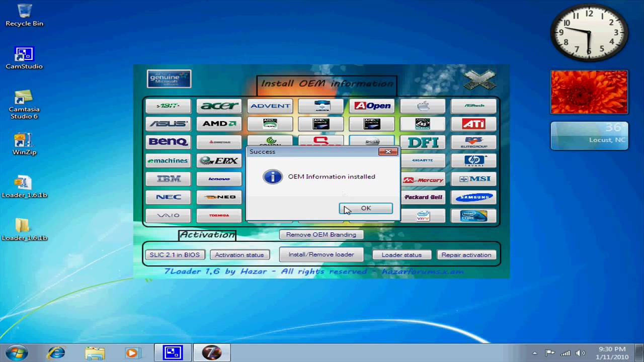Select the Toshiba OEM logo
The width and height of the screenshot is (644, 362).
[x=219, y=215]
